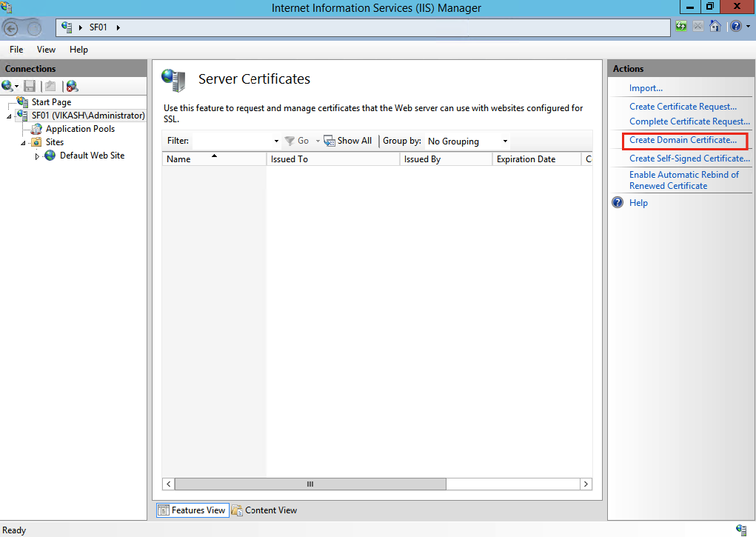Select Default Web Site in the tree
This screenshot has width=756, height=537.
tap(92, 156)
